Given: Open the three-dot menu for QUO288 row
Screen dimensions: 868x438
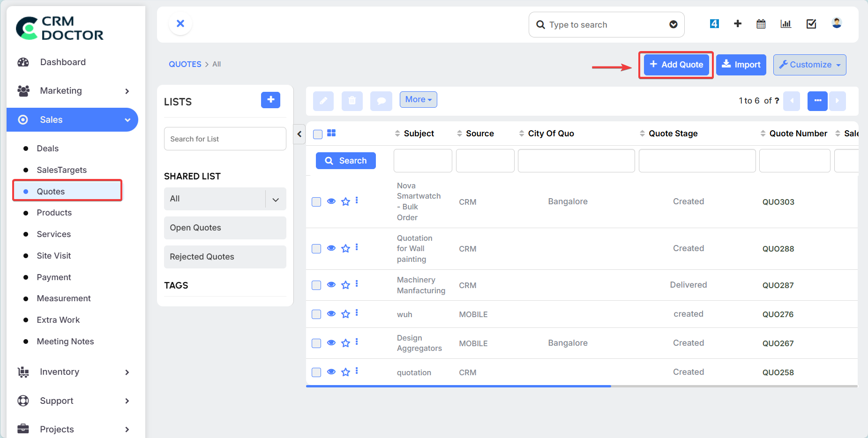Looking at the screenshot, I should [x=357, y=247].
